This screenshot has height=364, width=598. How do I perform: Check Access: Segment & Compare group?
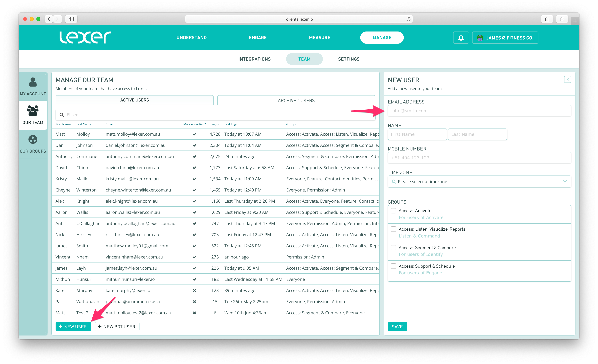pos(393,247)
